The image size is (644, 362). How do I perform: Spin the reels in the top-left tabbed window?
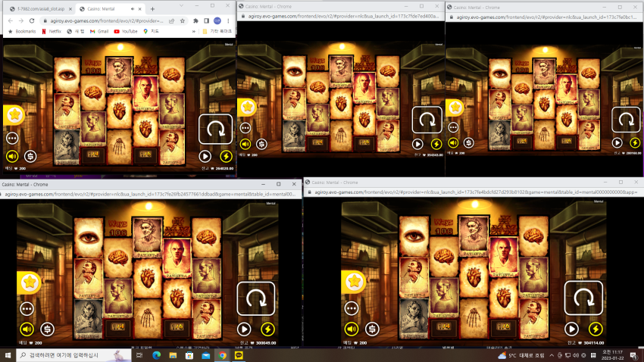[216, 130]
